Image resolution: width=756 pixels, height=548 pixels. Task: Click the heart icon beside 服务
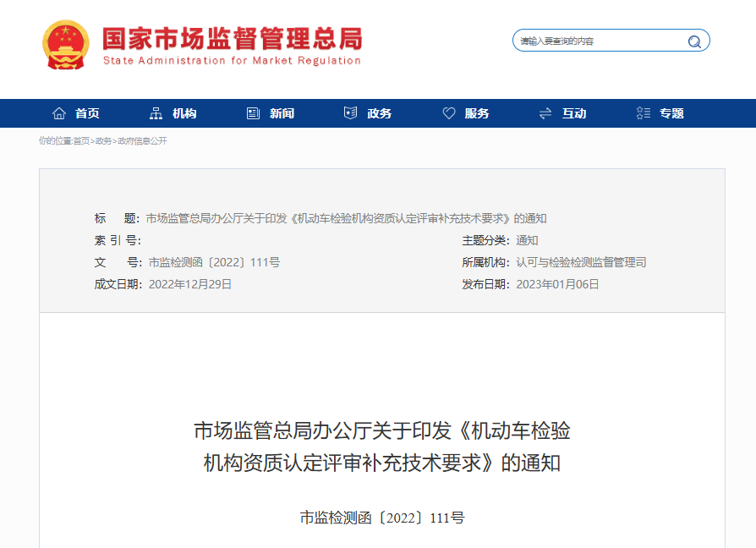(448, 113)
